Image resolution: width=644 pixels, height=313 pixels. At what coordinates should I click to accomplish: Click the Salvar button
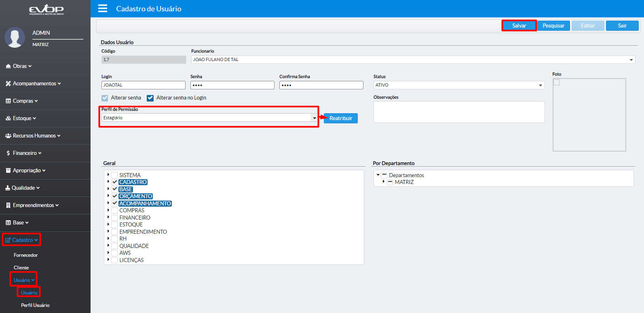519,26
